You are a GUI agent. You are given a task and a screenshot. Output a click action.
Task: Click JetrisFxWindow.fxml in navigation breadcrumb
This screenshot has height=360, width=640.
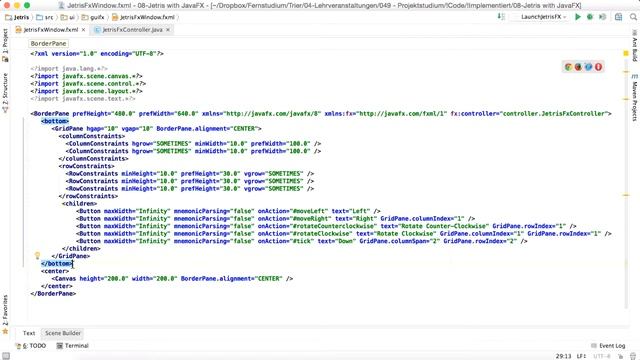click(144, 17)
